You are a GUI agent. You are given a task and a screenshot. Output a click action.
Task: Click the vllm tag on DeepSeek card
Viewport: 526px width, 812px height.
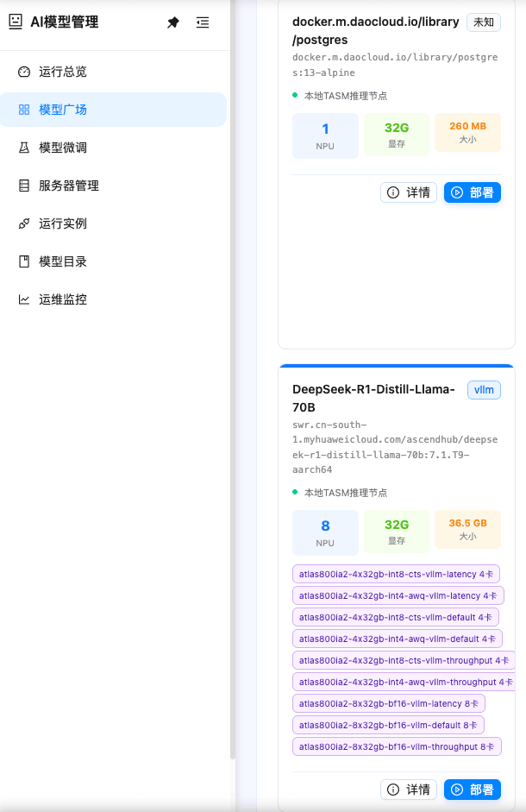coord(484,390)
